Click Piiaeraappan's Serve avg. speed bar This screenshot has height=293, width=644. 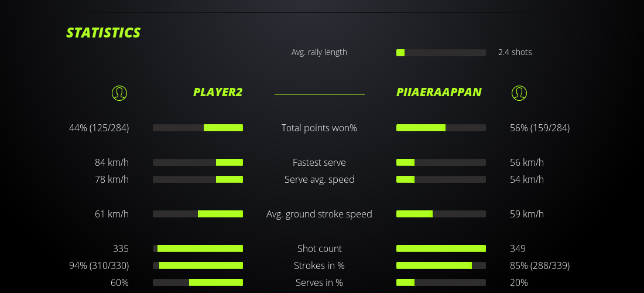click(x=441, y=179)
